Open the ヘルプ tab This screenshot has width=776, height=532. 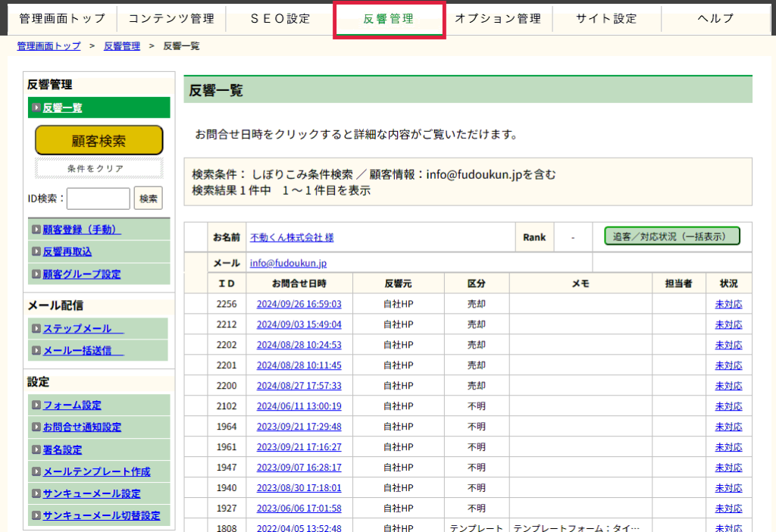(x=715, y=19)
